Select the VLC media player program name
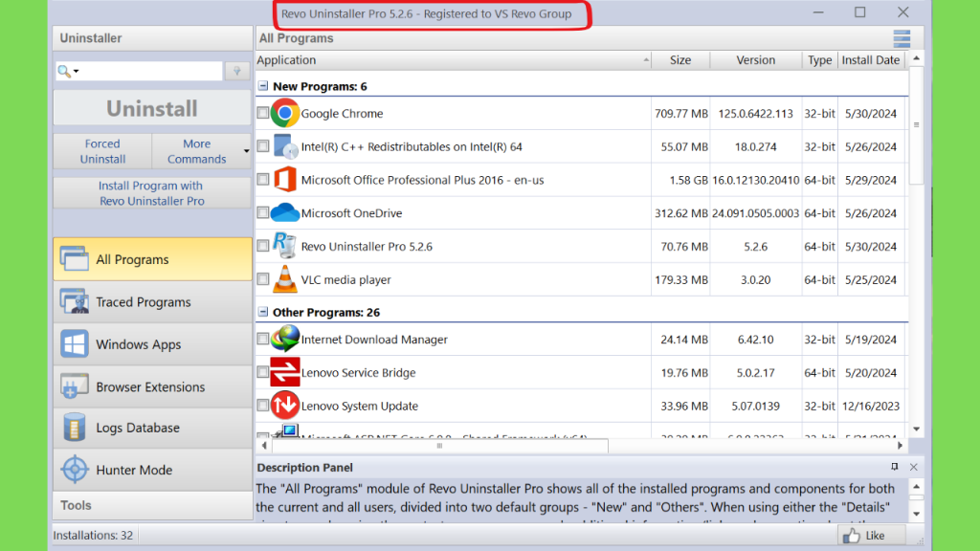This screenshot has height=551, width=980. [346, 280]
